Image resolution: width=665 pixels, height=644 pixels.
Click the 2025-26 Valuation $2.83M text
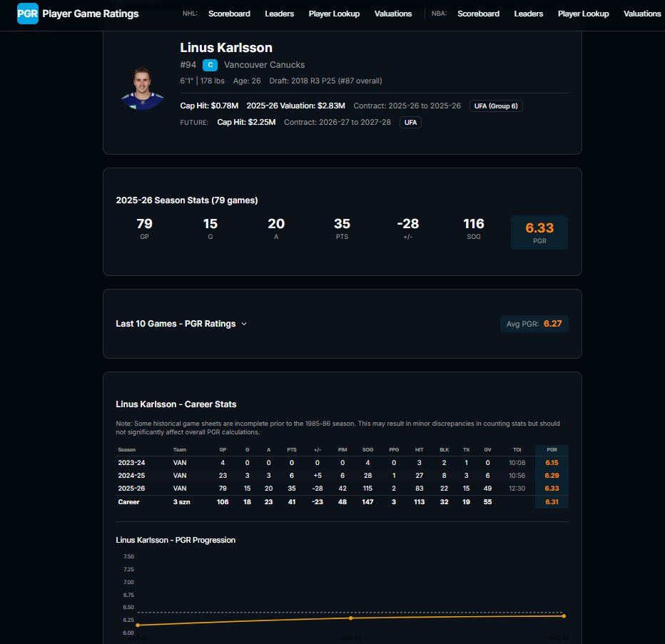click(295, 106)
